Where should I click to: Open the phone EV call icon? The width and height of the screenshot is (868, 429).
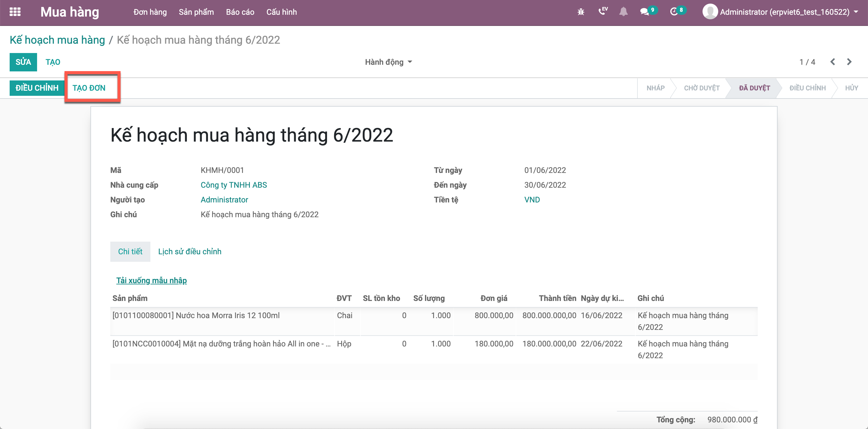coord(603,11)
